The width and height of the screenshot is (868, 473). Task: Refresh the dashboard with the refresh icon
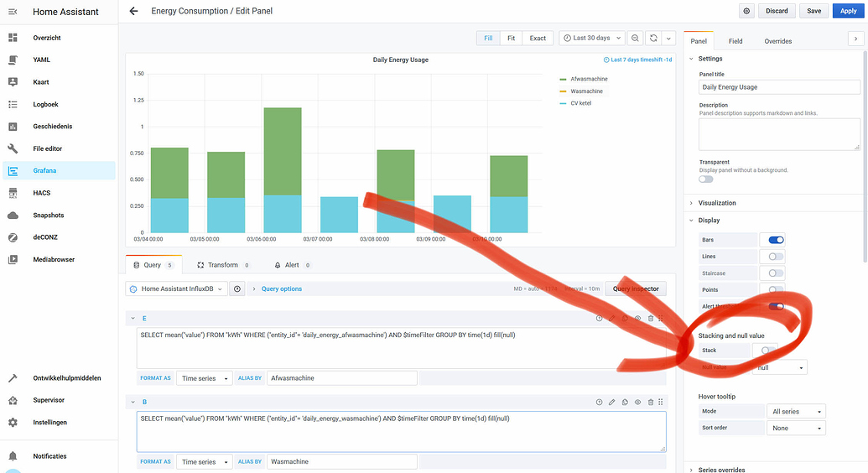(653, 38)
